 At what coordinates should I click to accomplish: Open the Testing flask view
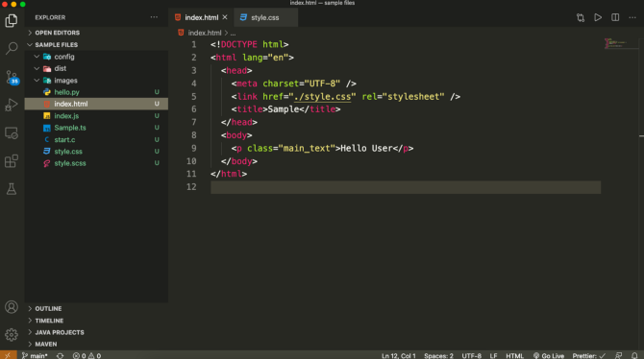tap(12, 189)
